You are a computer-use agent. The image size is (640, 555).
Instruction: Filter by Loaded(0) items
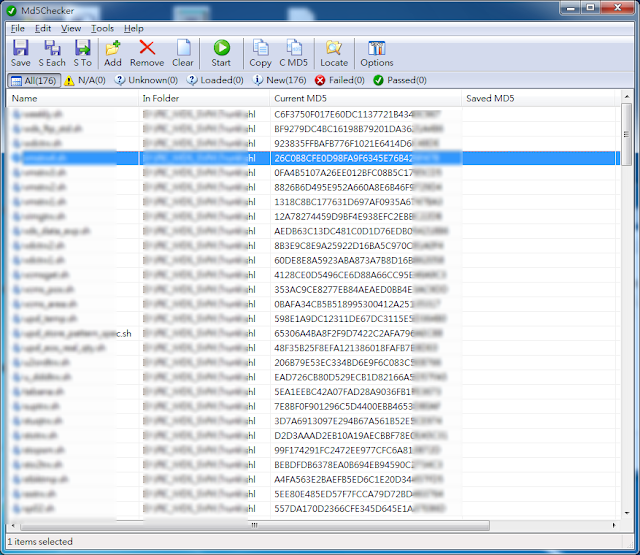pyautogui.click(x=215, y=80)
